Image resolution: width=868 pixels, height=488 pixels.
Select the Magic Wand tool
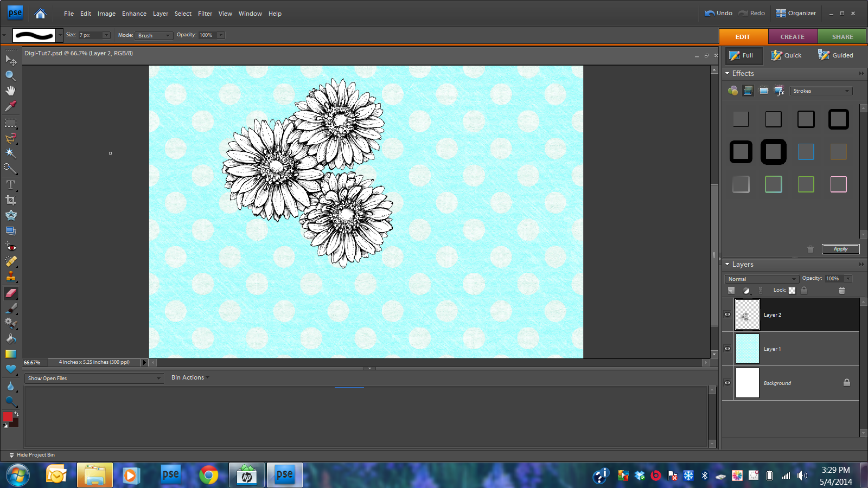10,153
